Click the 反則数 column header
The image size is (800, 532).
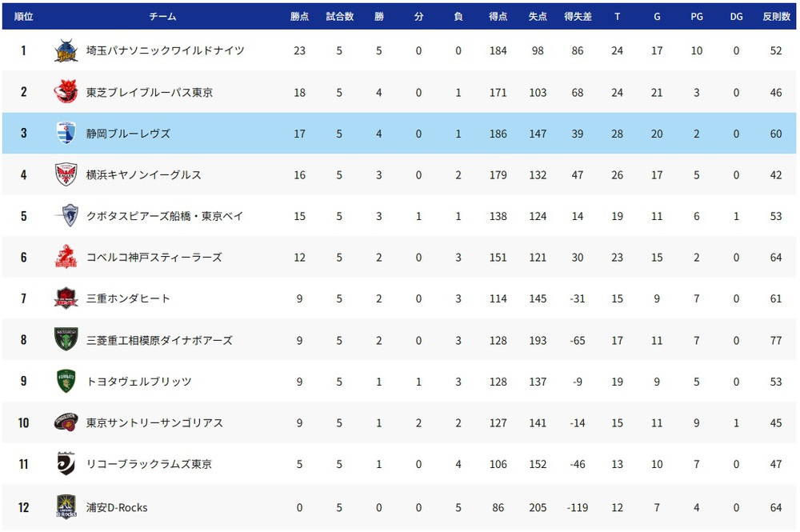click(x=776, y=16)
